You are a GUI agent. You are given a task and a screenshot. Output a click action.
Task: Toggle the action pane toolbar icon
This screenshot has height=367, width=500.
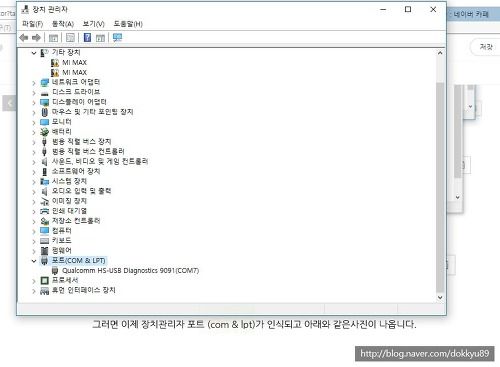[x=100, y=38]
